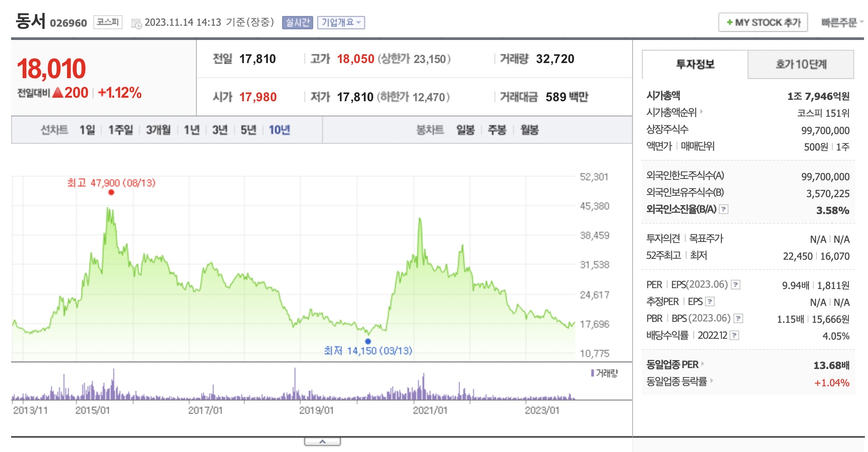Image resolution: width=868 pixels, height=452 pixels.
Task: Click the 동일업종 PER value 13.68배
Action: (832, 365)
